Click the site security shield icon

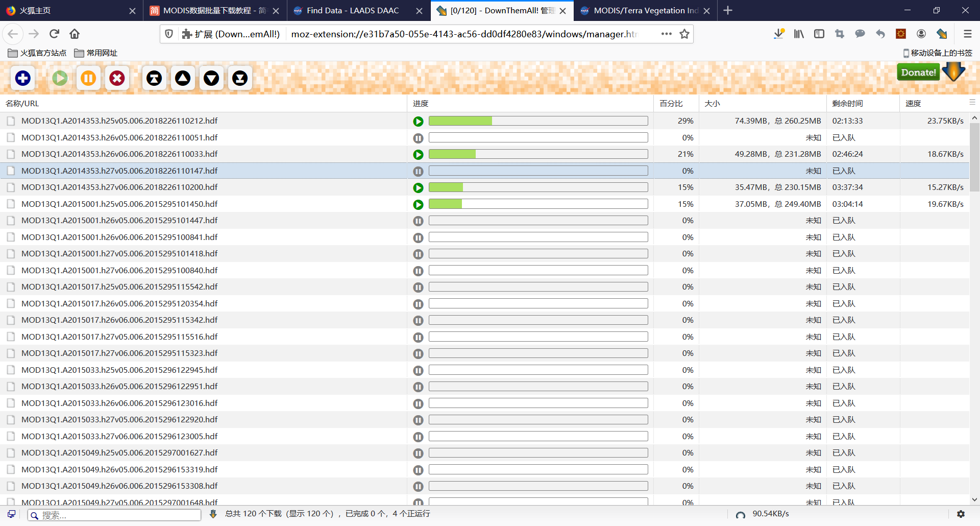[169, 34]
